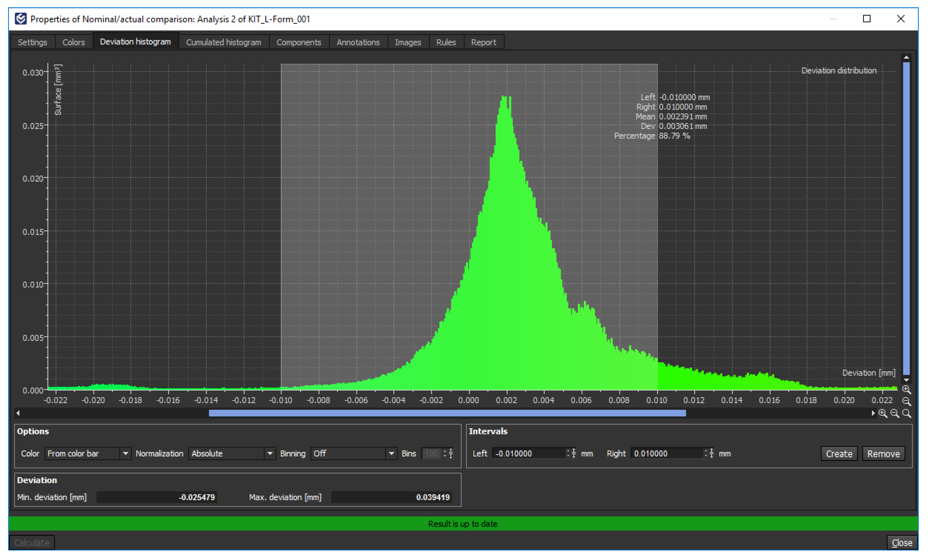Switch to the Colors tab
Screen dimensions: 928x560
[73, 42]
